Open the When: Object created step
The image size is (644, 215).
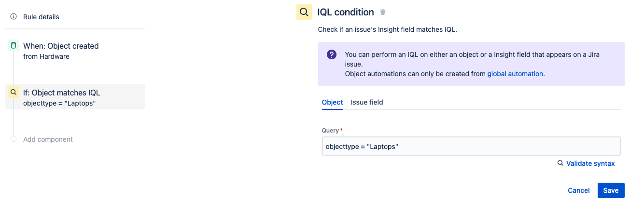point(61,46)
